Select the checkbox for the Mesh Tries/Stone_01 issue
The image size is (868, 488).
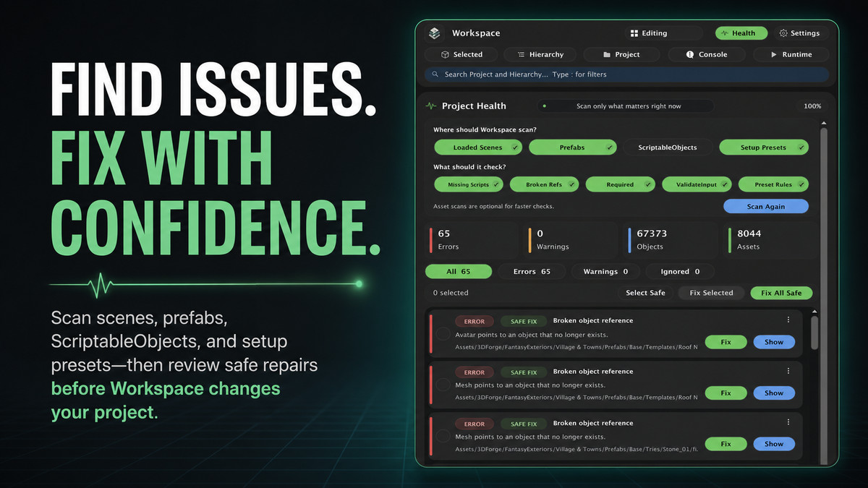(443, 436)
